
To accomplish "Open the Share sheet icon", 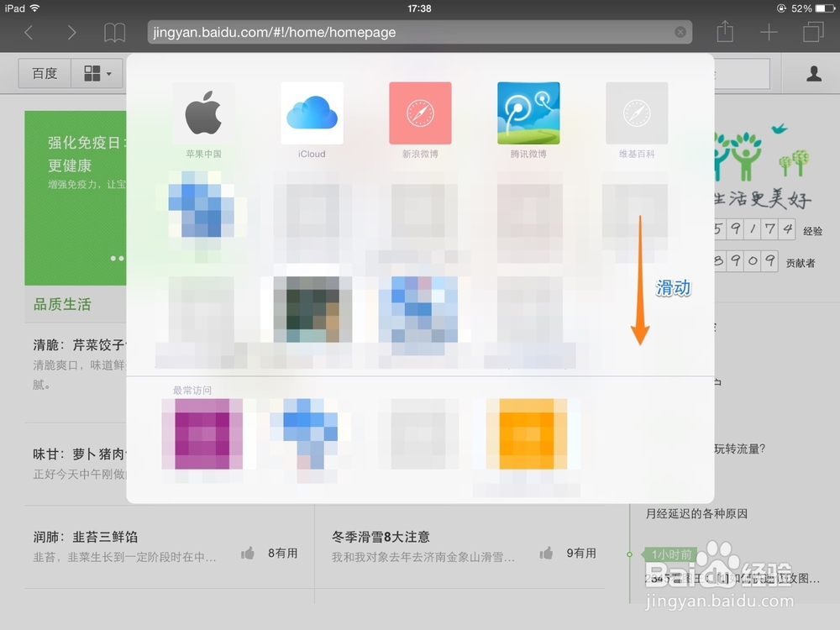I will tap(725, 31).
